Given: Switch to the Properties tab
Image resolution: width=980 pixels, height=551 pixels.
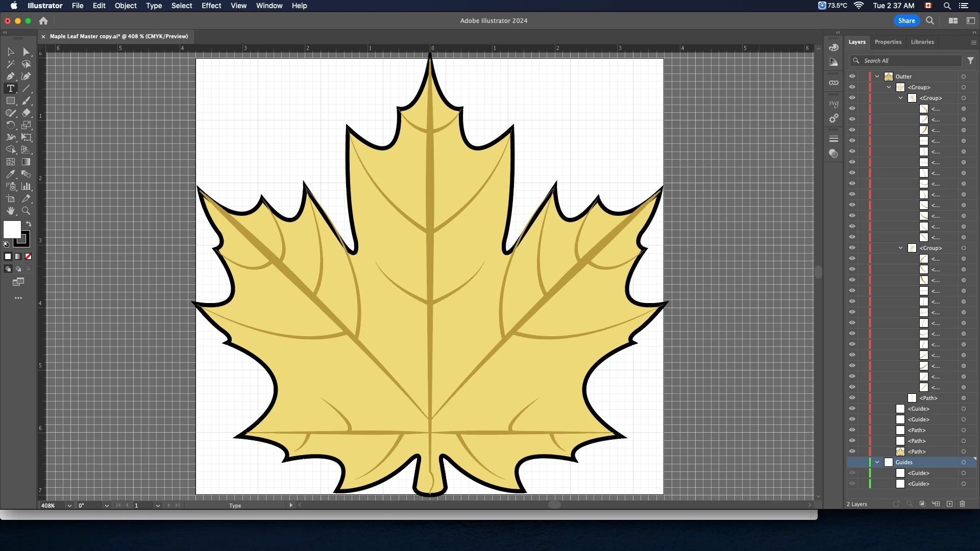Looking at the screenshot, I should pos(888,42).
